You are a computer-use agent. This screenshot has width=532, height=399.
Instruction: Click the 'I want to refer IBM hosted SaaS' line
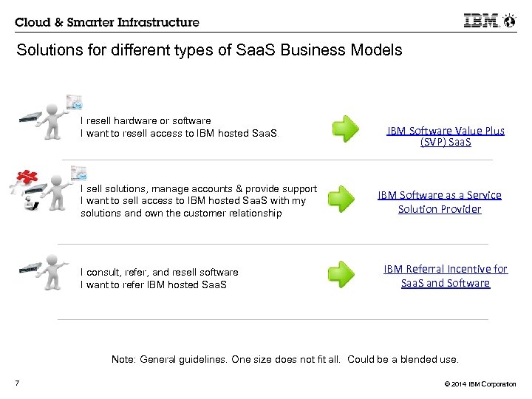click(x=154, y=284)
